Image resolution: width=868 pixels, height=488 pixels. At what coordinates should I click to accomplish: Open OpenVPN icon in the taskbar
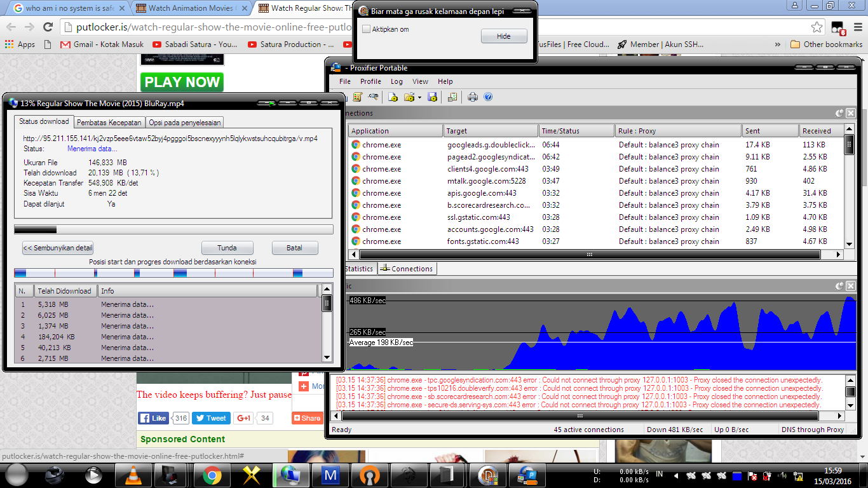[370, 475]
